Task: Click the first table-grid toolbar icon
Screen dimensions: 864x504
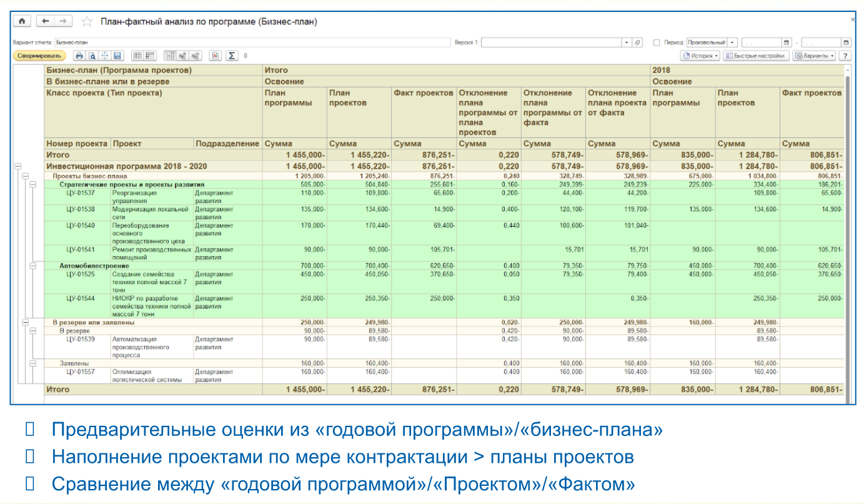Action: click(137, 56)
